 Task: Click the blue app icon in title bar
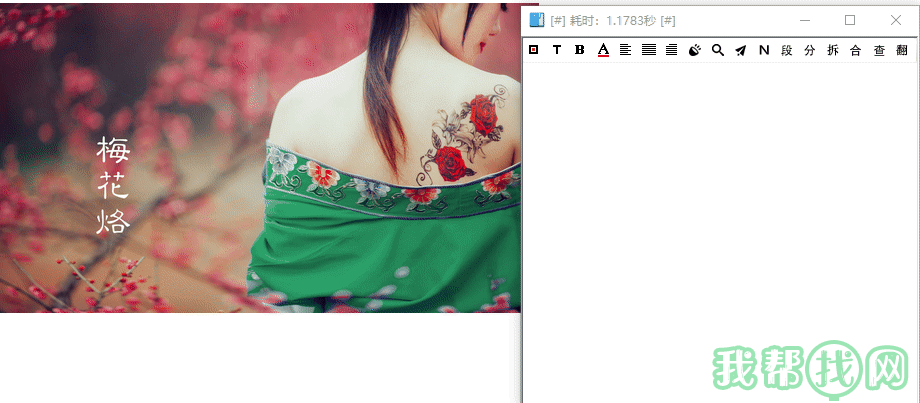(x=537, y=20)
